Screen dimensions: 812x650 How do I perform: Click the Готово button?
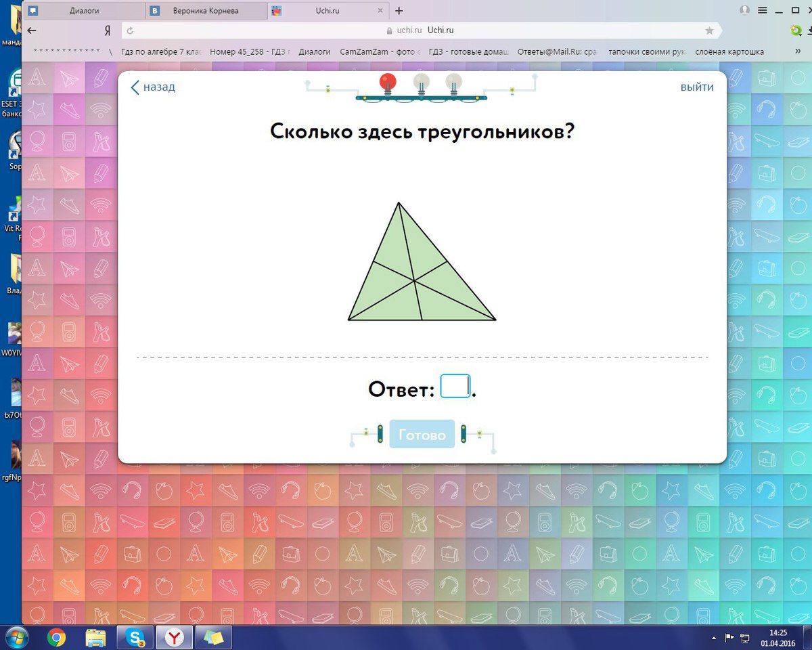point(422,434)
